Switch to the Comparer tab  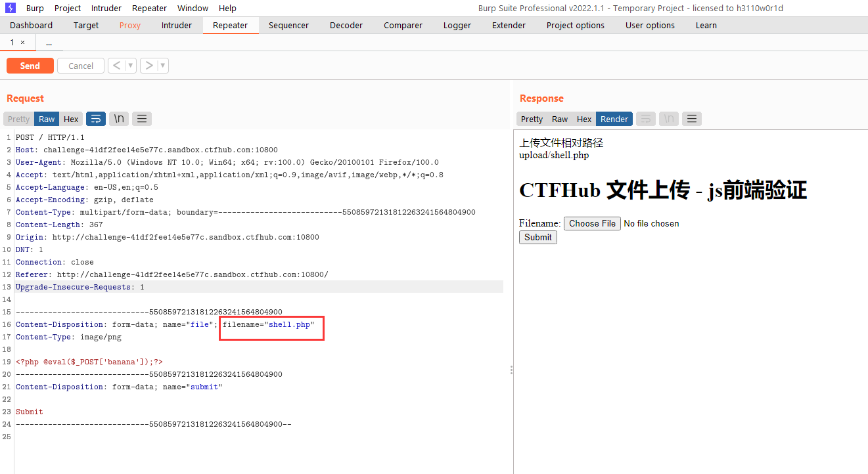tap(403, 25)
